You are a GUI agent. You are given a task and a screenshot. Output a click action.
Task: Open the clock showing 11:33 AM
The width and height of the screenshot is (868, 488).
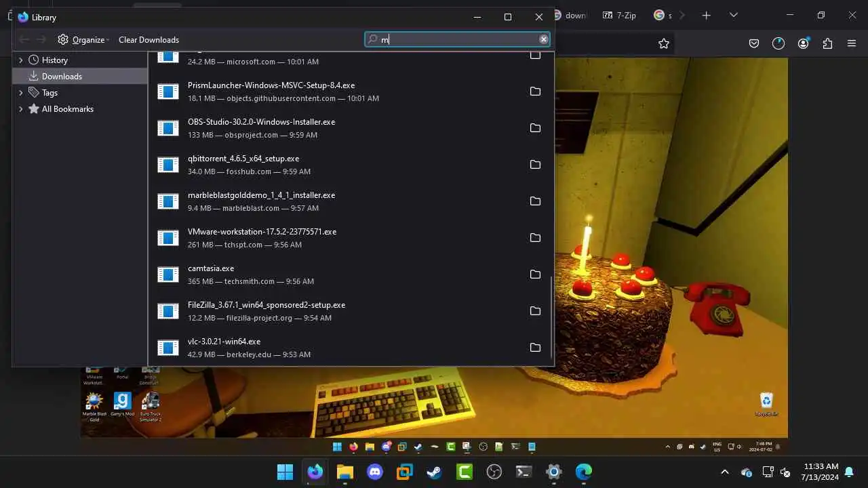[821, 472]
